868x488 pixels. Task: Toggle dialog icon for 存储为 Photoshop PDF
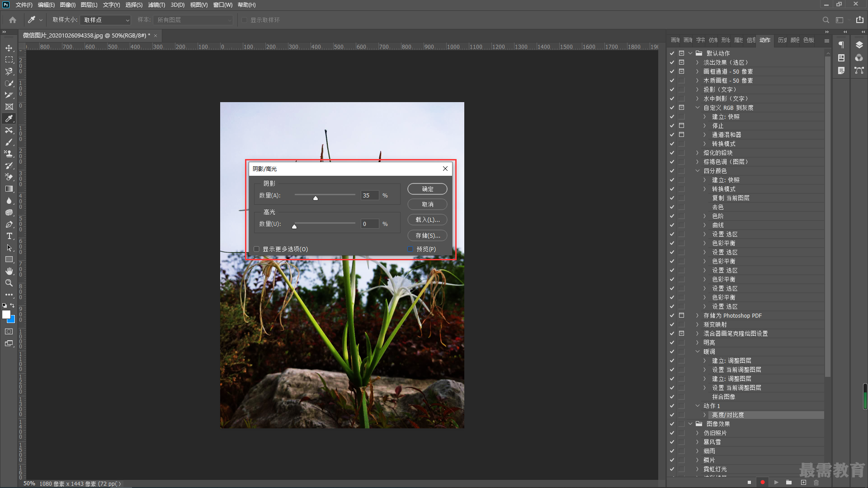(x=682, y=315)
